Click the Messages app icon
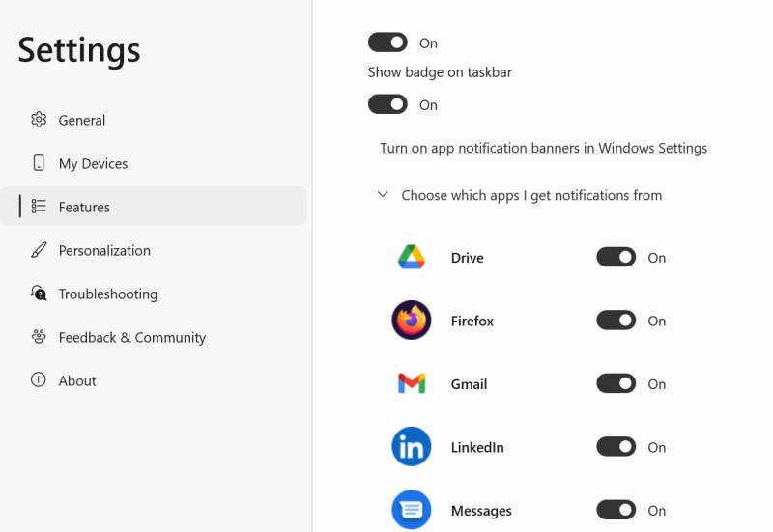This screenshot has height=532, width=773. coord(412,510)
